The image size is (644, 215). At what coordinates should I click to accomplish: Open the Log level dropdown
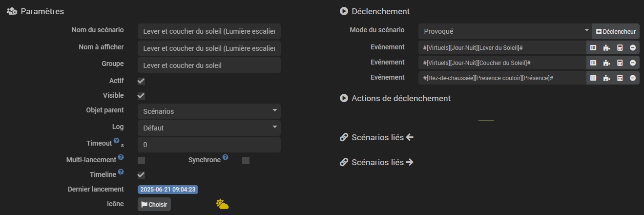(209, 128)
